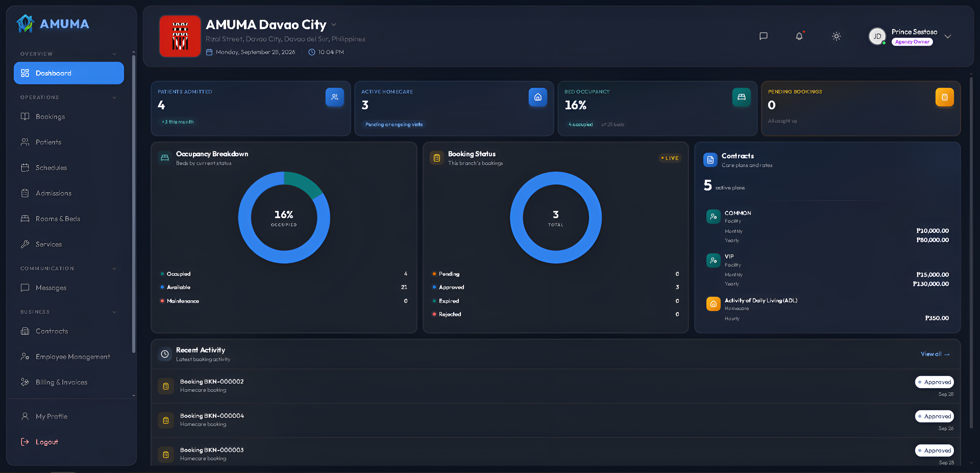Click the VIP plan icon
980x473 pixels.
click(x=713, y=260)
